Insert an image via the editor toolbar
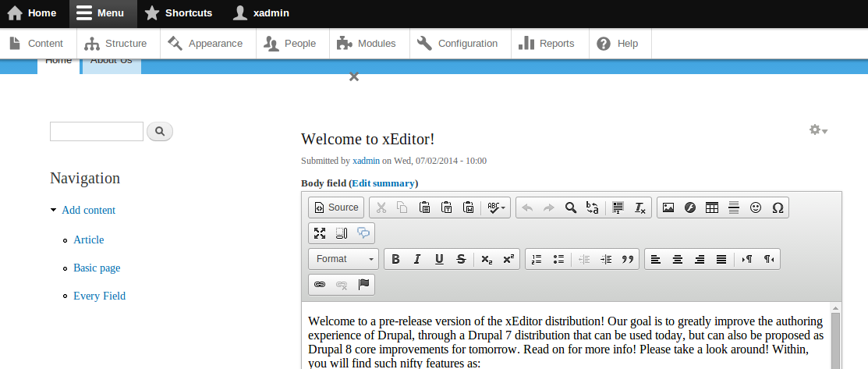 668,208
